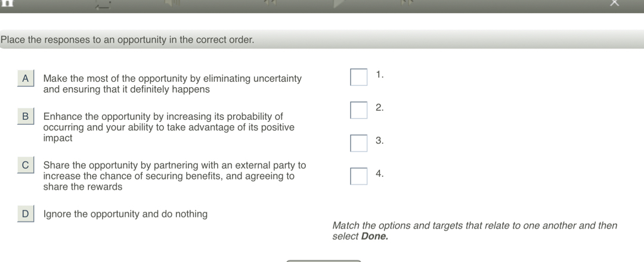Click target box number 1

pos(358,77)
